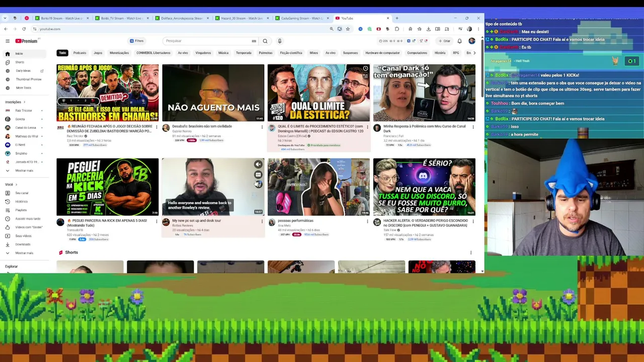Add the Edson Castro video to Watch Later
644x362 pixels.
(x=365, y=68)
